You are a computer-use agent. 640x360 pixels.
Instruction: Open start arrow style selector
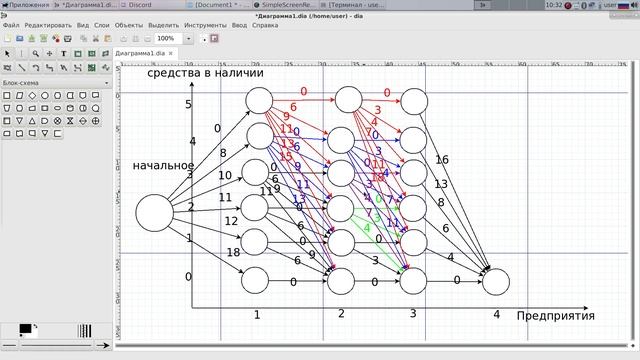tap(9, 345)
